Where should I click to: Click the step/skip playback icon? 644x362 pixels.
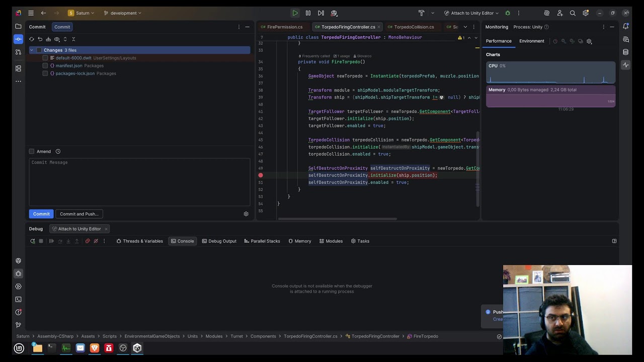point(321,13)
